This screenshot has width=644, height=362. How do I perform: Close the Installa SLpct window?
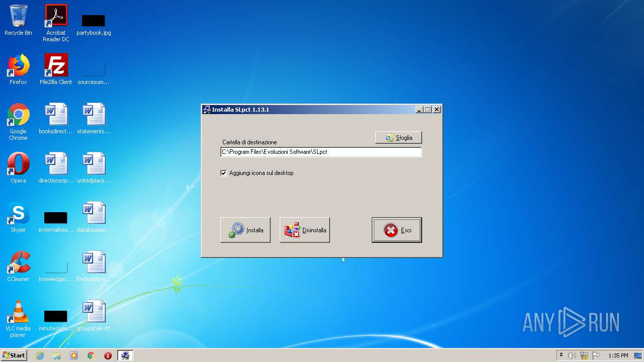437,110
